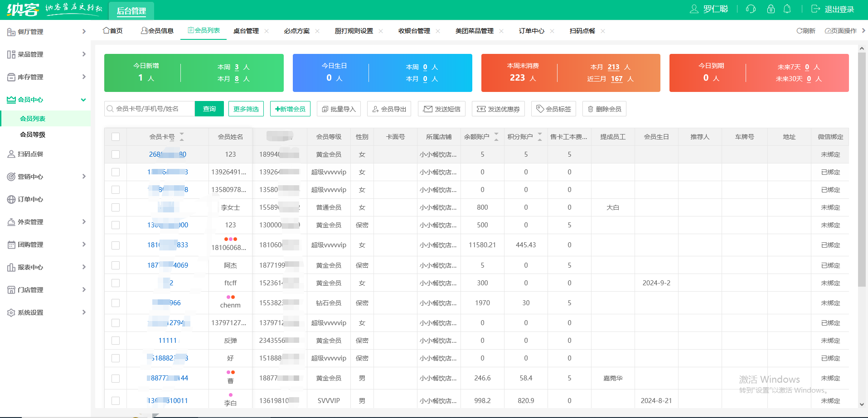This screenshot has height=418, width=868.
Task: Click the 新增会员 button
Action: coord(290,109)
